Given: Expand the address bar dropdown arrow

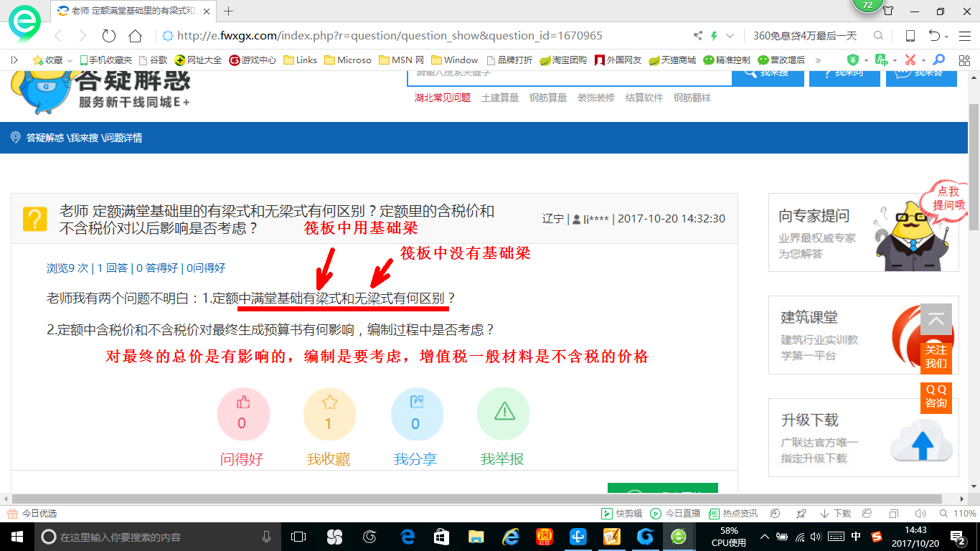Looking at the screenshot, I should click(x=730, y=35).
